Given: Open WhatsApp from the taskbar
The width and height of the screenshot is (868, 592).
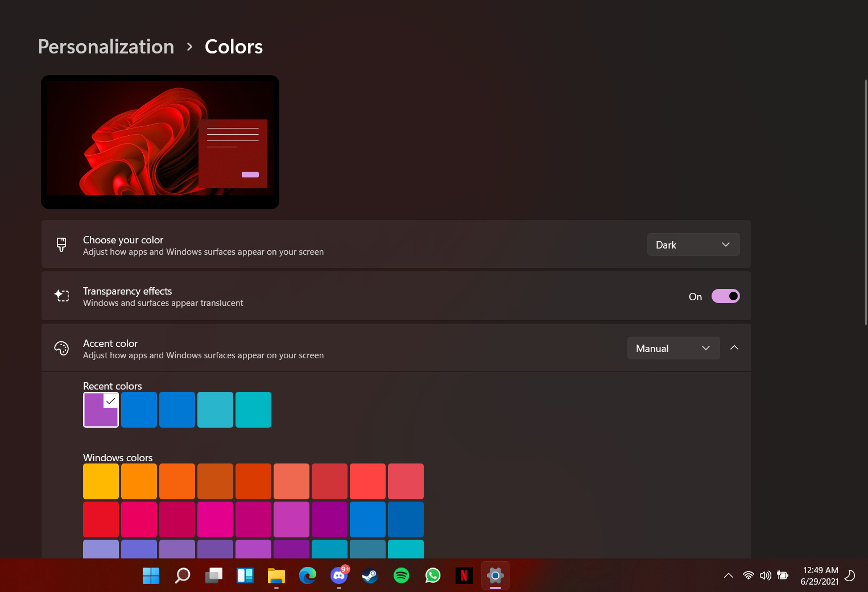Looking at the screenshot, I should [x=432, y=576].
